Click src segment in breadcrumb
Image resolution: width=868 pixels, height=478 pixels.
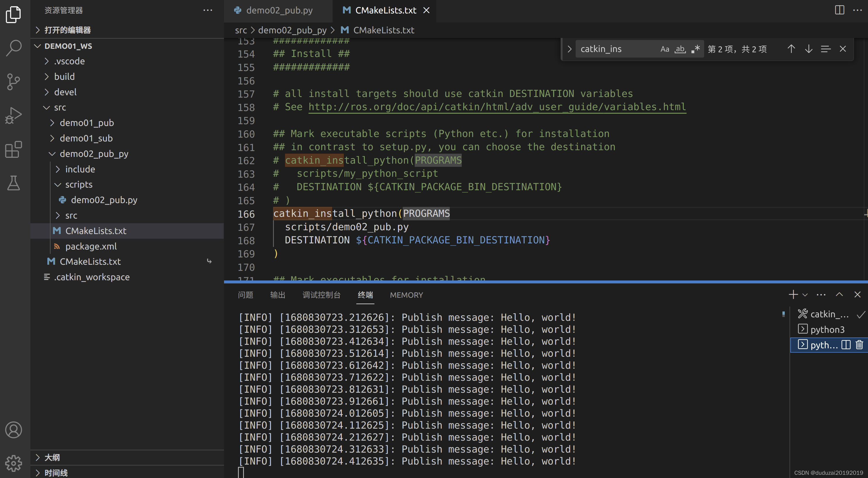point(241,30)
